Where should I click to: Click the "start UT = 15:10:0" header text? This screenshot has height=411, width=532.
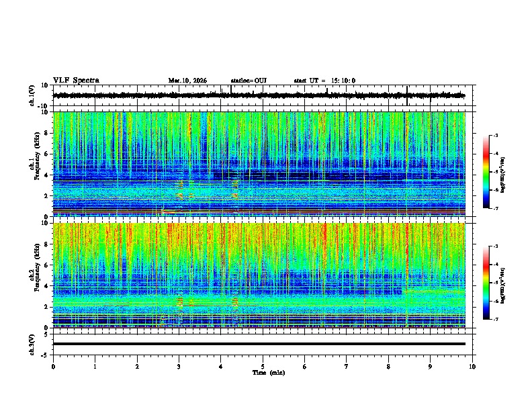click(324, 81)
